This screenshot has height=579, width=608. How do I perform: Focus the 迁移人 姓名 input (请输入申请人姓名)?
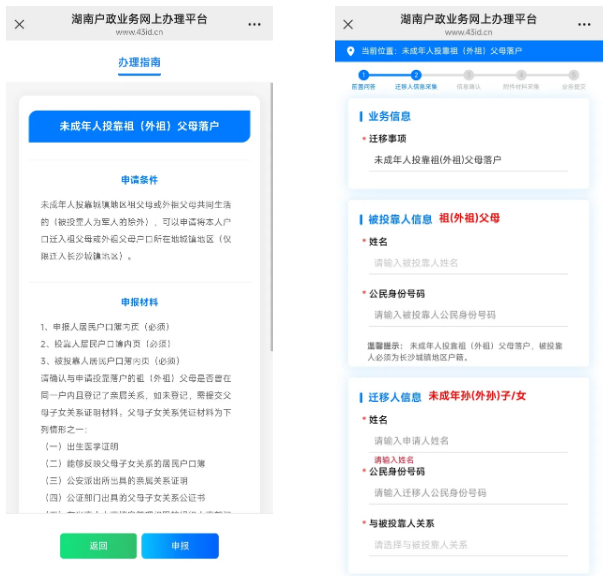pyautogui.click(x=468, y=440)
